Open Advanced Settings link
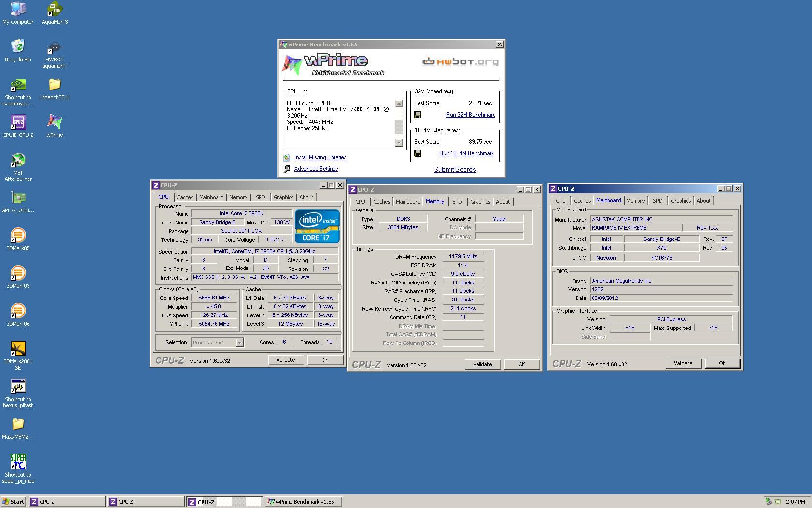Image resolution: width=812 pixels, height=508 pixels. [x=316, y=169]
